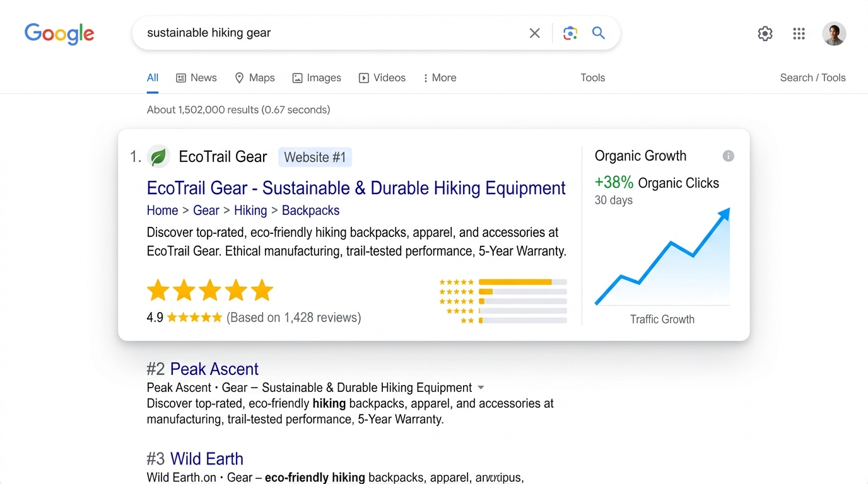This screenshot has width=868, height=484.
Task: Open the EcoTrail Gear result title link
Action: (356, 188)
